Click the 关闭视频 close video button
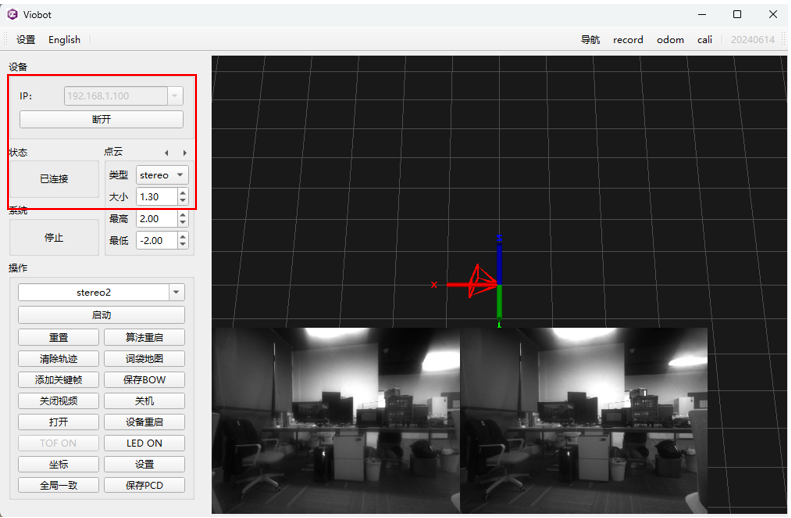The image size is (791, 518). tap(59, 401)
